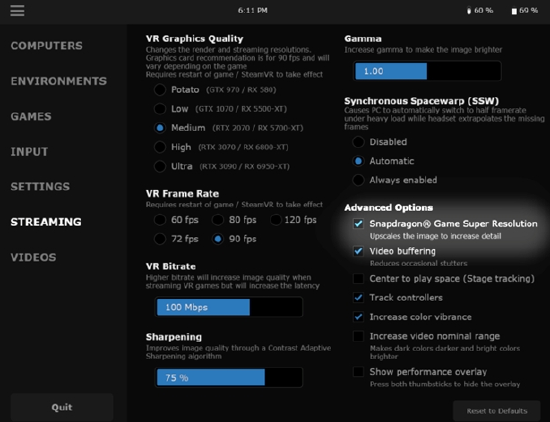This screenshot has height=422, width=550.
Task: Set VR frame rate to 90 fps
Action: point(217,239)
